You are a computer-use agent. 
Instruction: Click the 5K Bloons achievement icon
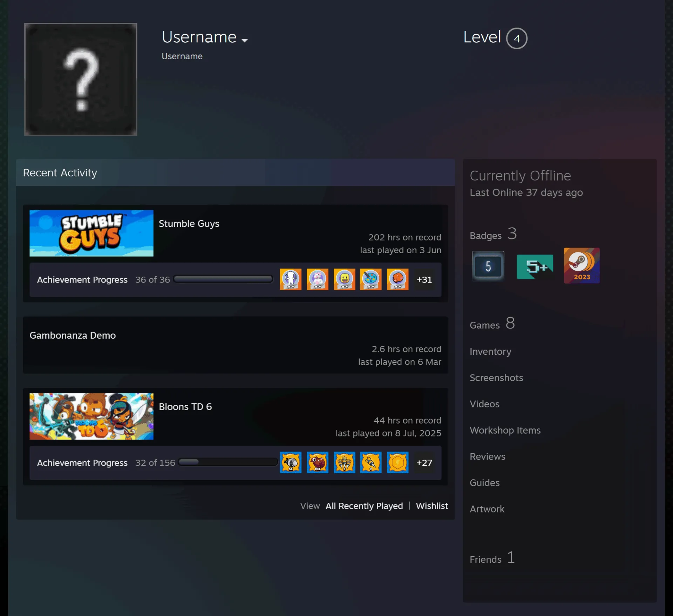pos(291,462)
